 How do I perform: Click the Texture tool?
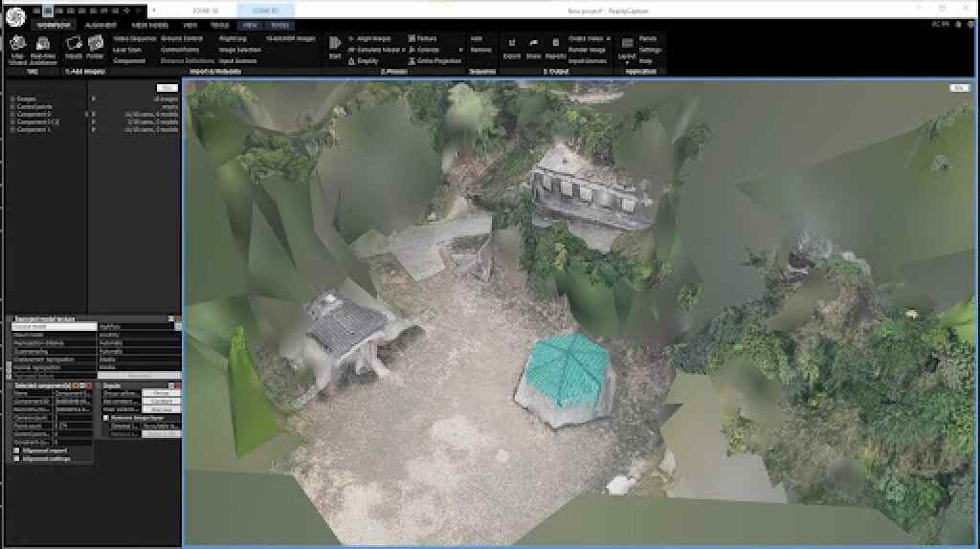[422, 38]
